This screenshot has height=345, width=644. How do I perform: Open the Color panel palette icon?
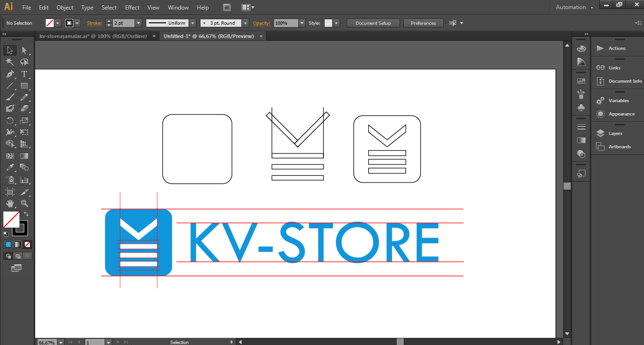click(x=581, y=48)
